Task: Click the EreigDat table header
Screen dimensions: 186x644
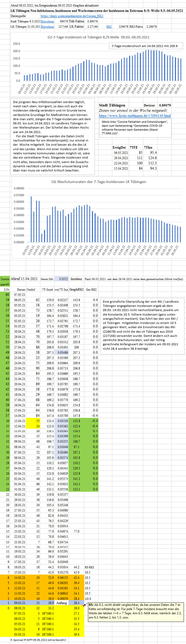Action: pyautogui.click(x=119, y=148)
